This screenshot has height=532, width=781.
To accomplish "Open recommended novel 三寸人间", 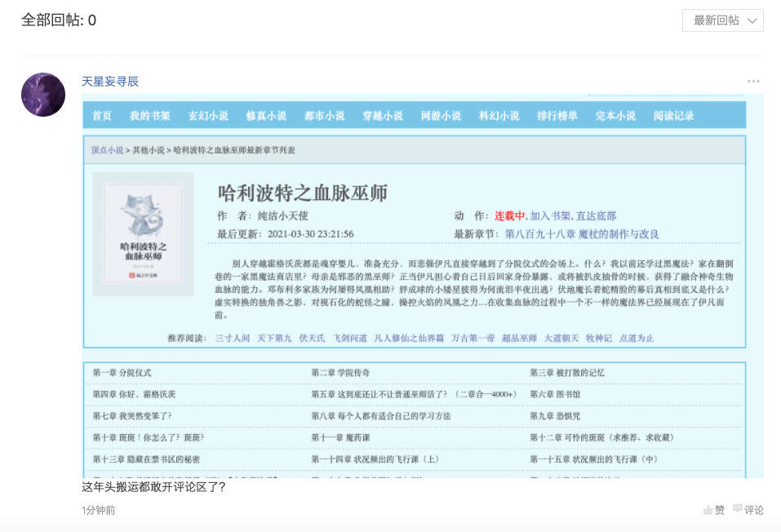I will (232, 339).
